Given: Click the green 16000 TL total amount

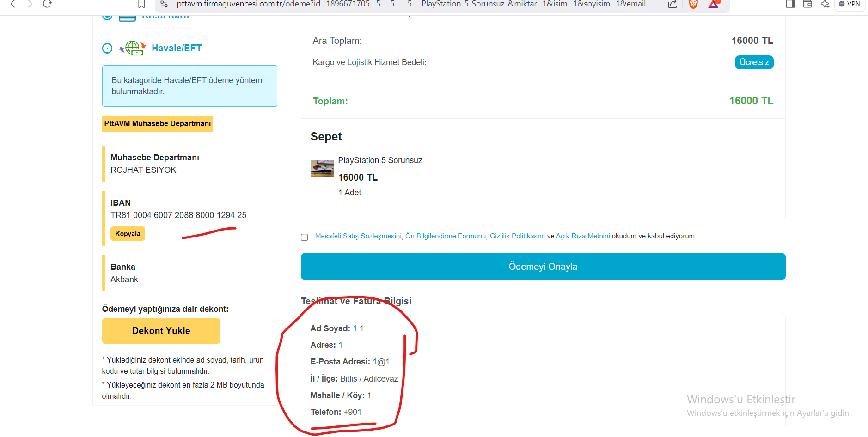Looking at the screenshot, I should pyautogui.click(x=751, y=101).
